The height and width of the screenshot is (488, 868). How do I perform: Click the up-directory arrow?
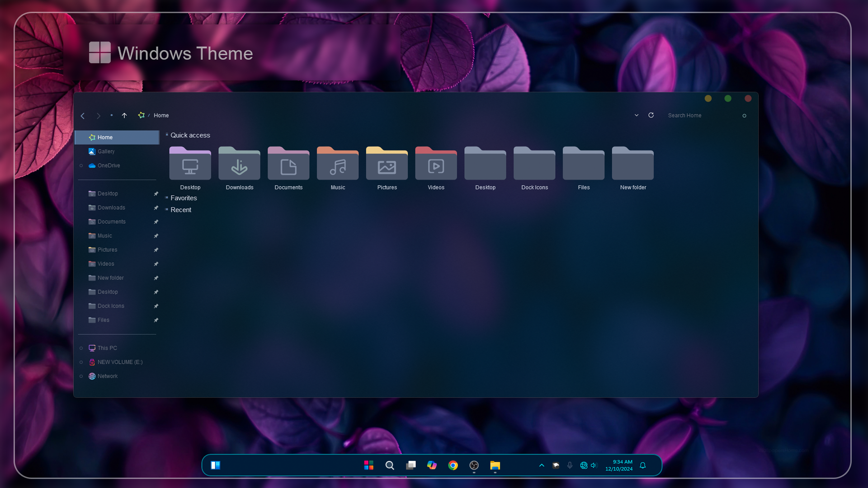tap(124, 116)
